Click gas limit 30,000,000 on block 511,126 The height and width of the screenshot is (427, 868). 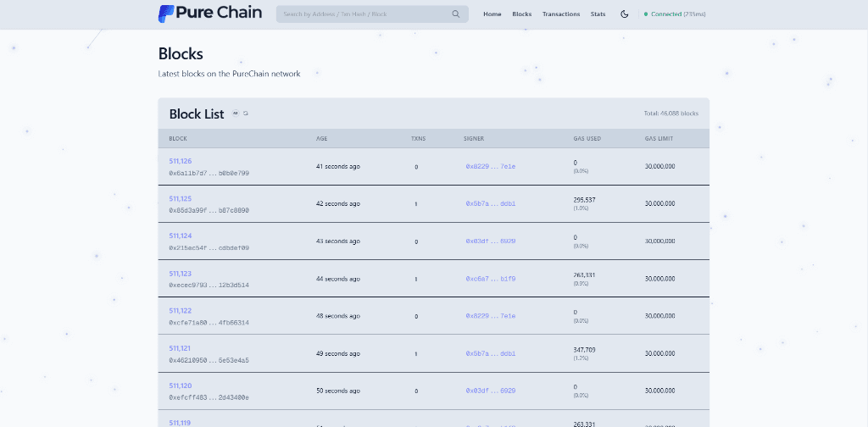[x=659, y=167]
